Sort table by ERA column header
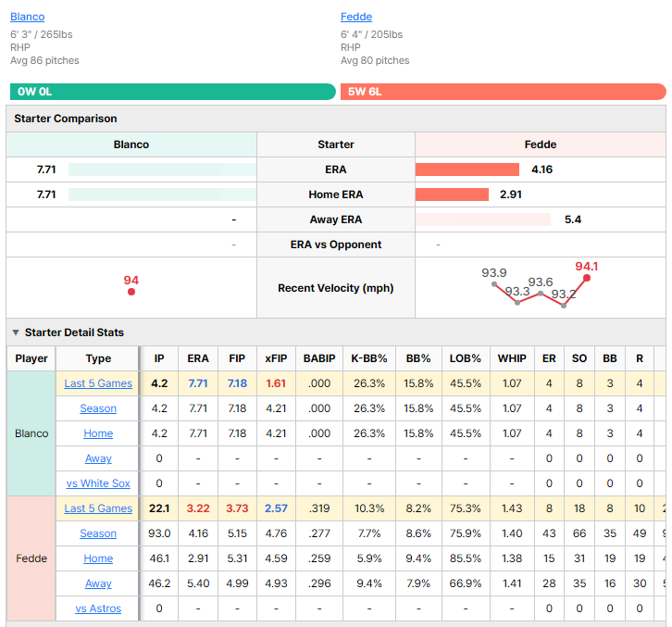Image resolution: width=672 pixels, height=627 pixels. [x=198, y=358]
